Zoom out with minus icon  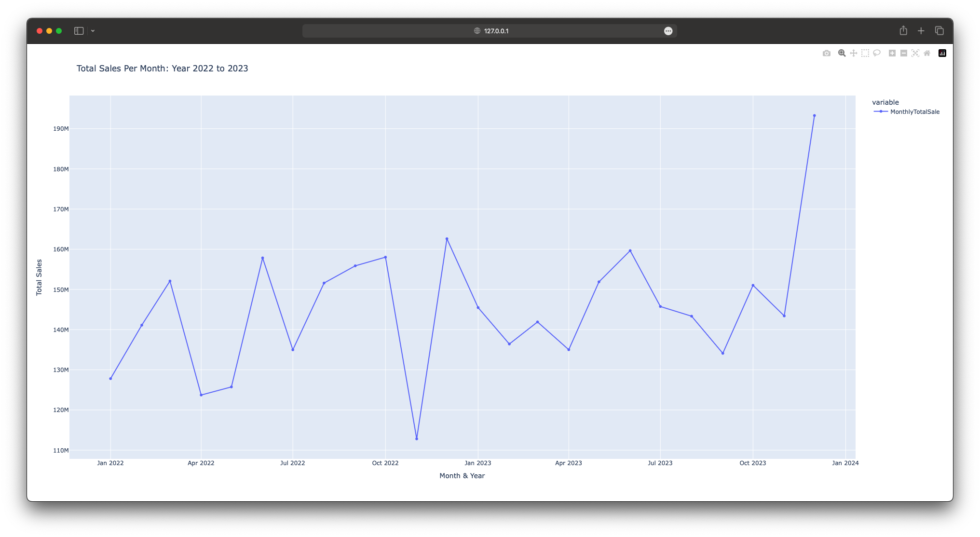pos(903,53)
